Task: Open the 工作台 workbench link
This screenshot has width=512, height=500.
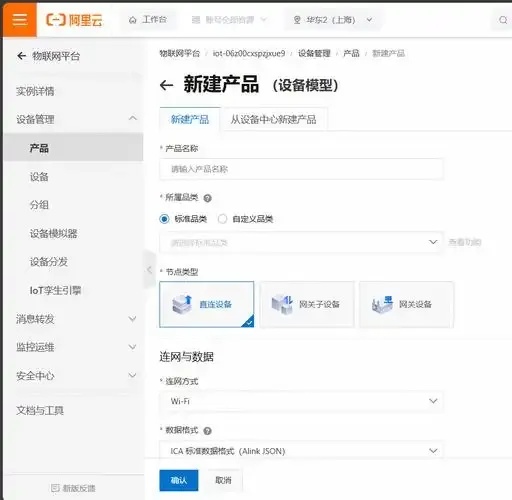Action: pyautogui.click(x=148, y=20)
